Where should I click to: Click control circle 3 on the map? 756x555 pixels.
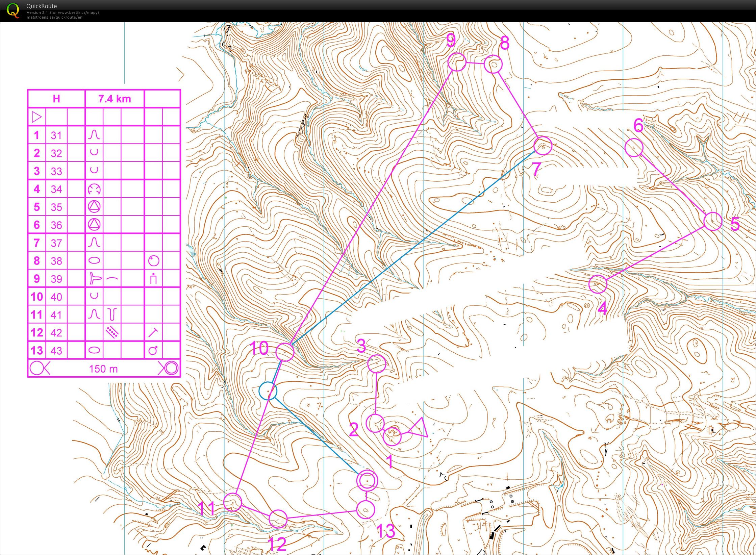tap(376, 364)
